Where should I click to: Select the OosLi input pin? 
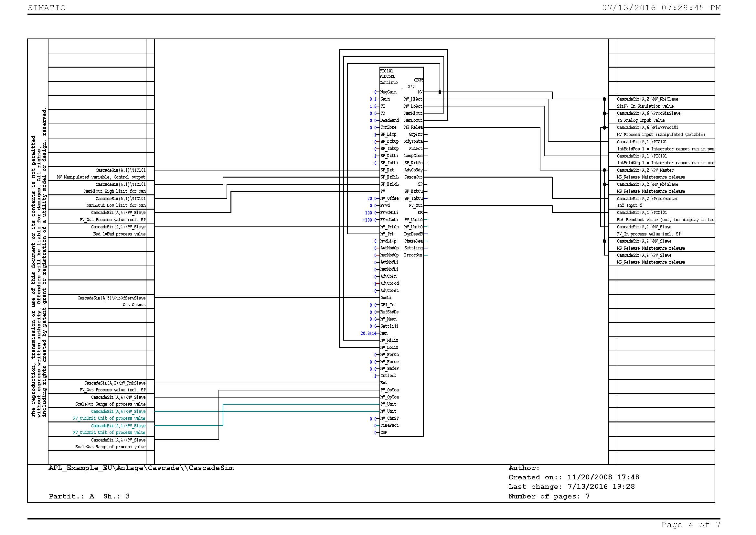click(386, 298)
